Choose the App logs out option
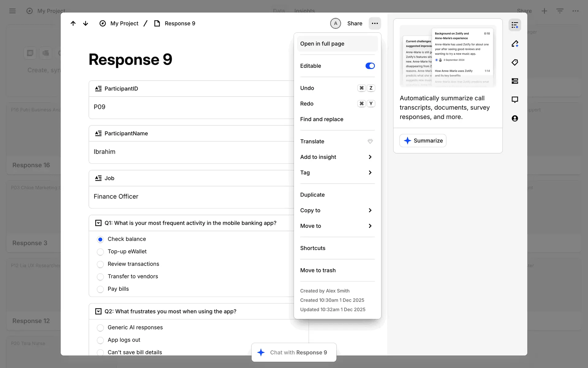 100,340
